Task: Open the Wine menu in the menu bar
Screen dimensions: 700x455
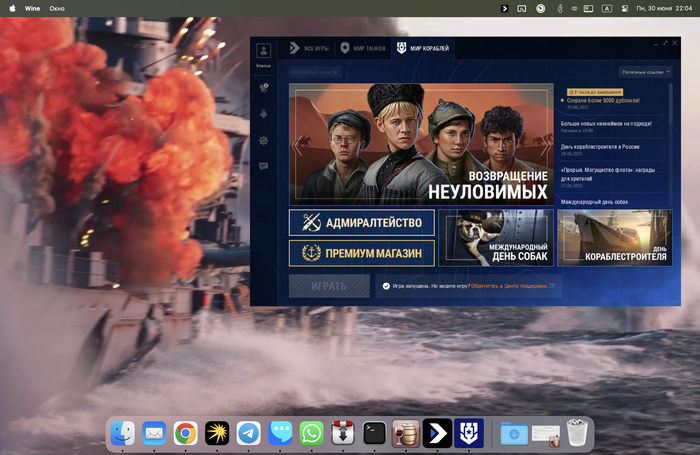Action: pyautogui.click(x=32, y=8)
